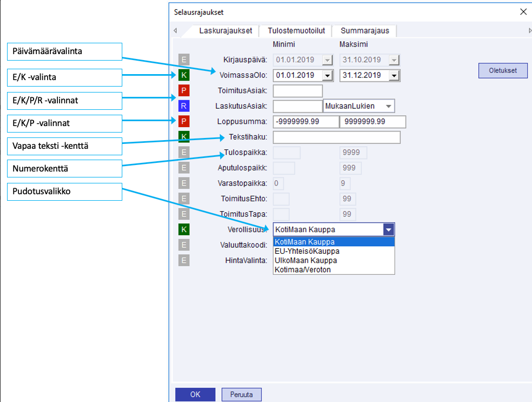Collapse the Verollisuus dropdown via its arrow
Screen dimensions: 532x402
tap(389, 229)
